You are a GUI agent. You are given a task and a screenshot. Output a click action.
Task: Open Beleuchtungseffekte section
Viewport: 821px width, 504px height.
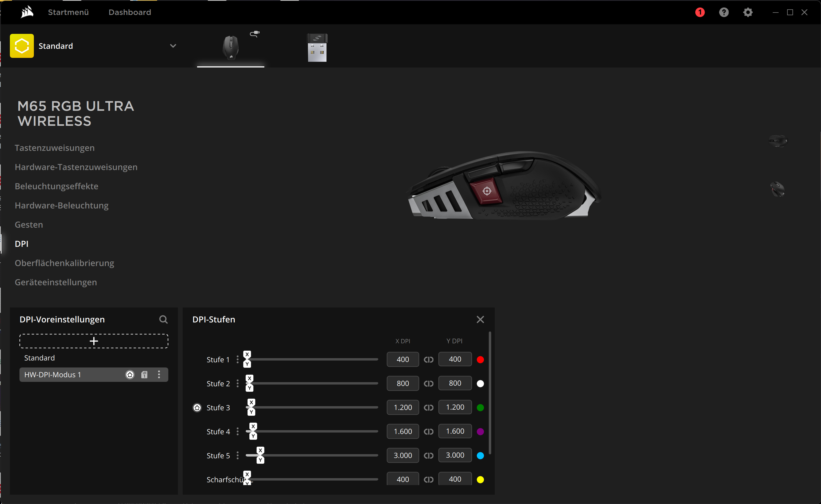coord(57,186)
